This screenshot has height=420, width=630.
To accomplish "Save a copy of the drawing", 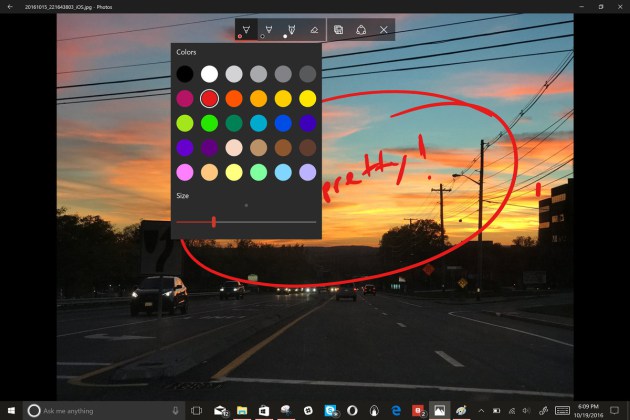I will (x=339, y=30).
